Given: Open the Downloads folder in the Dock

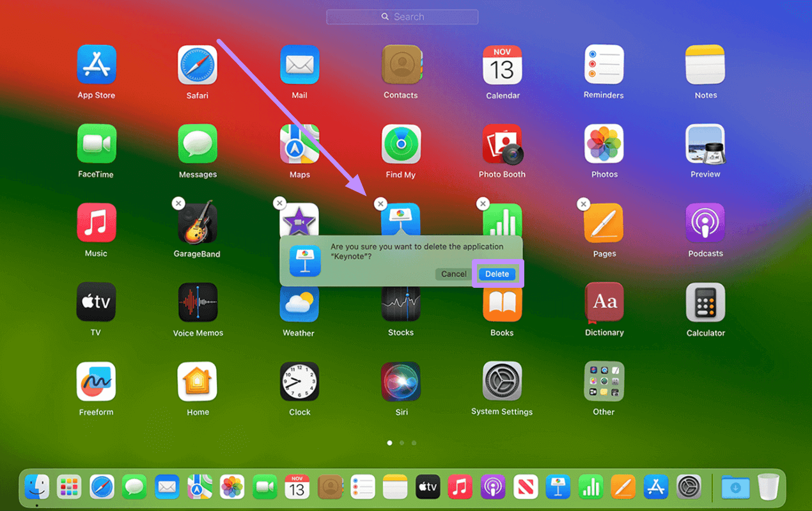Looking at the screenshot, I should [735, 487].
